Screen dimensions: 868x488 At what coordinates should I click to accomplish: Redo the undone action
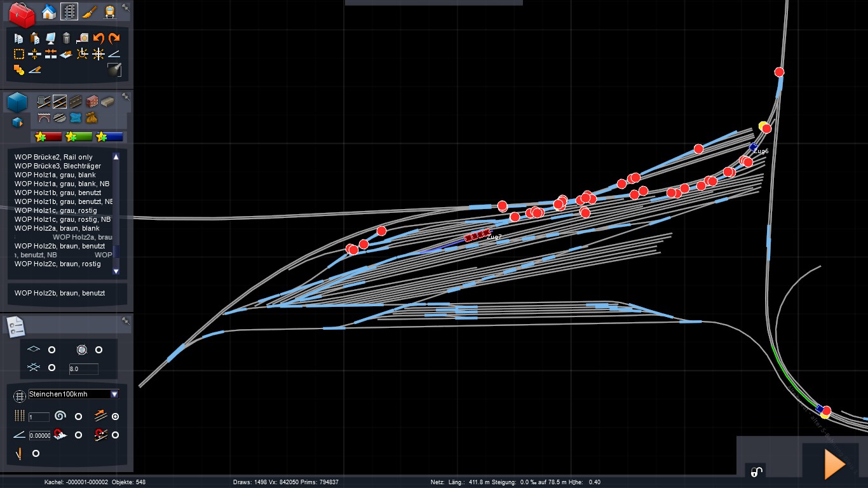point(114,39)
